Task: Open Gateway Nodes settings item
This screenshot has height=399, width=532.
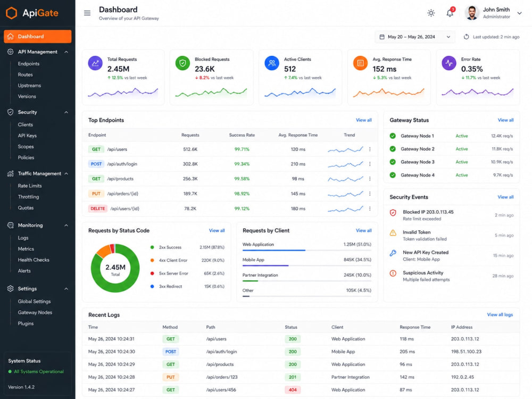Action: [35, 312]
